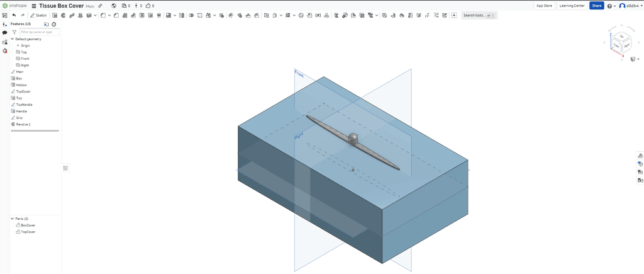The width and height of the screenshot is (644, 274).
Task: Select the Revolve tool
Action: click(64, 15)
